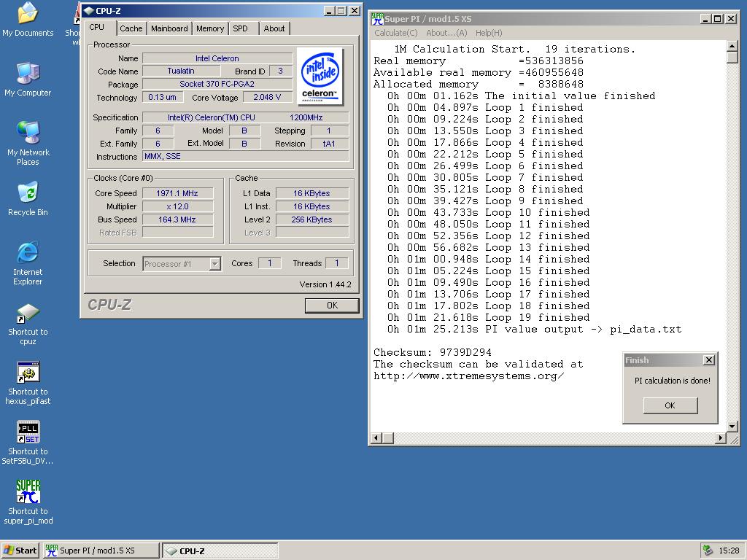Open the Help(H) menu in Super PI
Screen dimensions: 747x560
click(x=489, y=33)
